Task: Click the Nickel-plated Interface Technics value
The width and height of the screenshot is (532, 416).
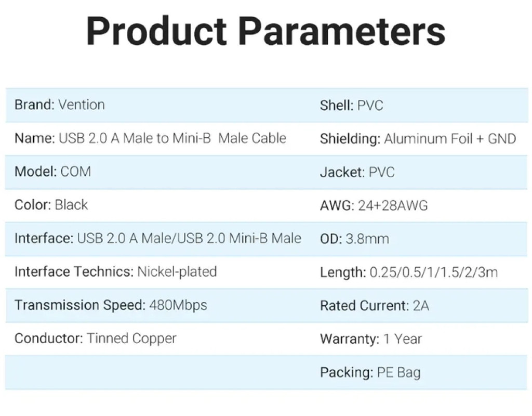Action: [177, 271]
